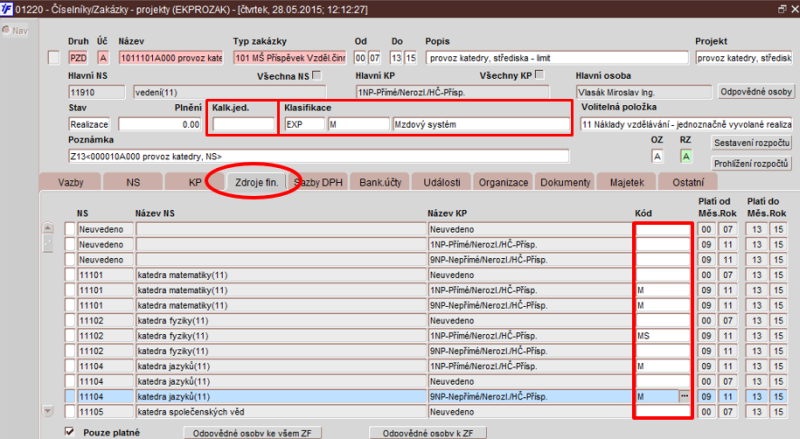
Task: Click list scroll up arrow
Action: pos(47,228)
